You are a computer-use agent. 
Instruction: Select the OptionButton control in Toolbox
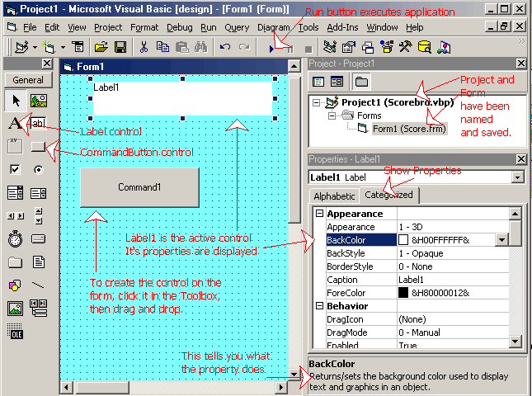tap(39, 169)
